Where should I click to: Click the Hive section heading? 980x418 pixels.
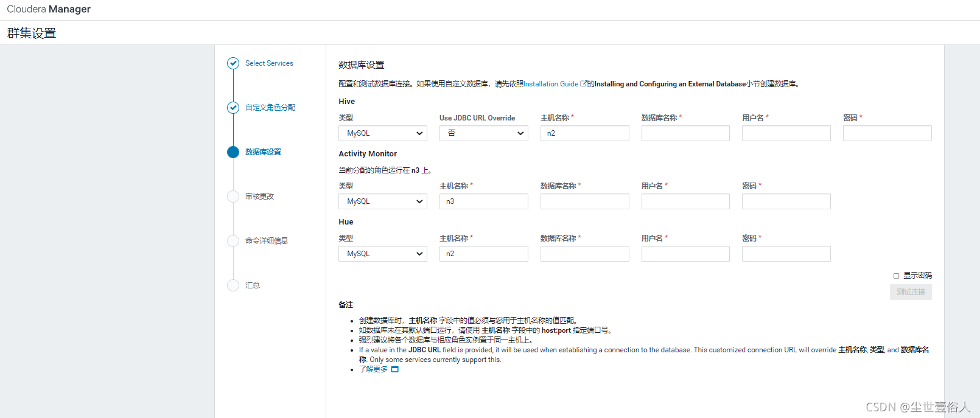tap(347, 102)
